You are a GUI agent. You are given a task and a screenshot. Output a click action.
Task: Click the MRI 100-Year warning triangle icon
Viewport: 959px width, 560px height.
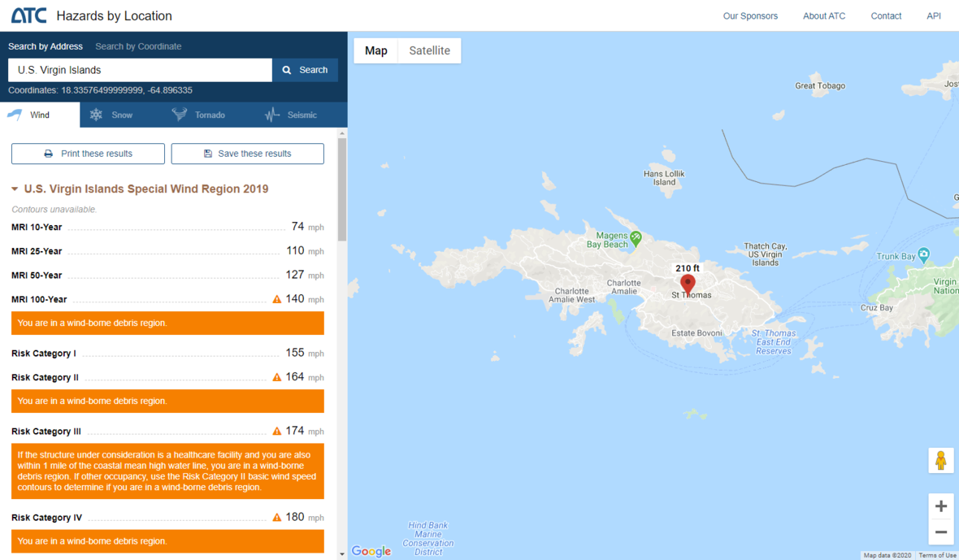click(277, 299)
